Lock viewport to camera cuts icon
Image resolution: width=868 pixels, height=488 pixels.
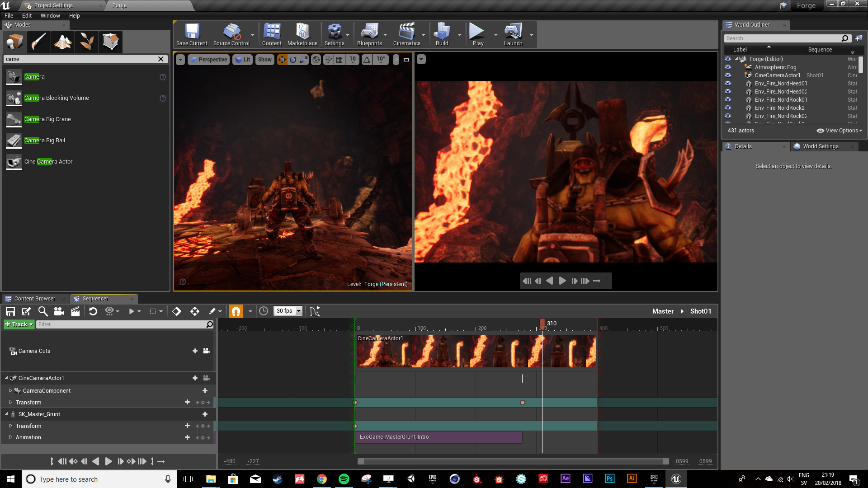click(x=206, y=351)
